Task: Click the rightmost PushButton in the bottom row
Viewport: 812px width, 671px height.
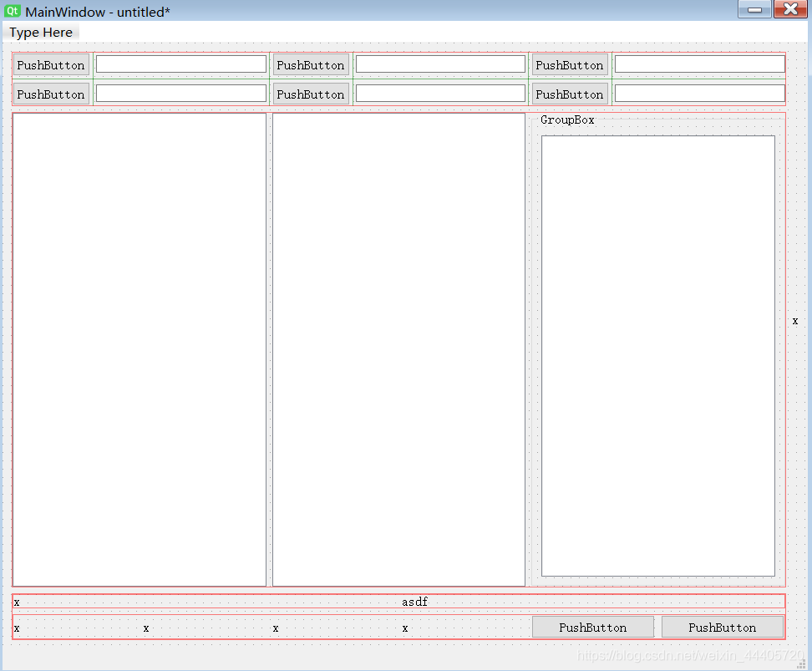Action: 723,628
